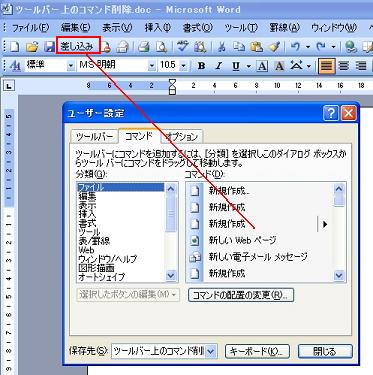373x375 pixels.
Task: Toggle underline formatting
Action: [236, 66]
